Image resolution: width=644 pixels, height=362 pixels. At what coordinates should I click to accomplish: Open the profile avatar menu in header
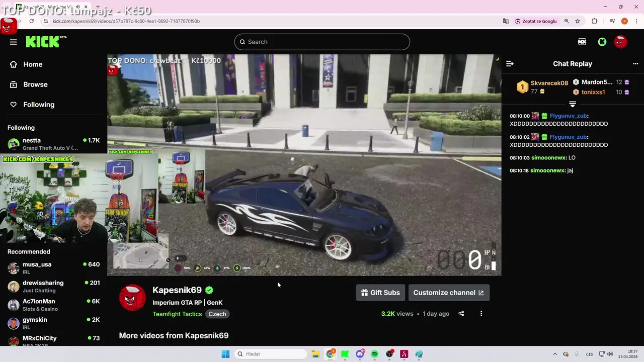coord(620,42)
